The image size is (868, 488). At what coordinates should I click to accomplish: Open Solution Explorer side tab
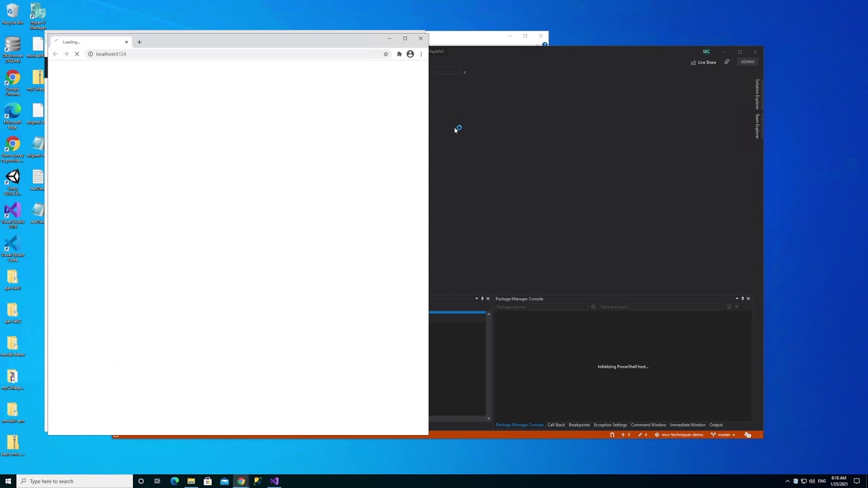coord(757,94)
